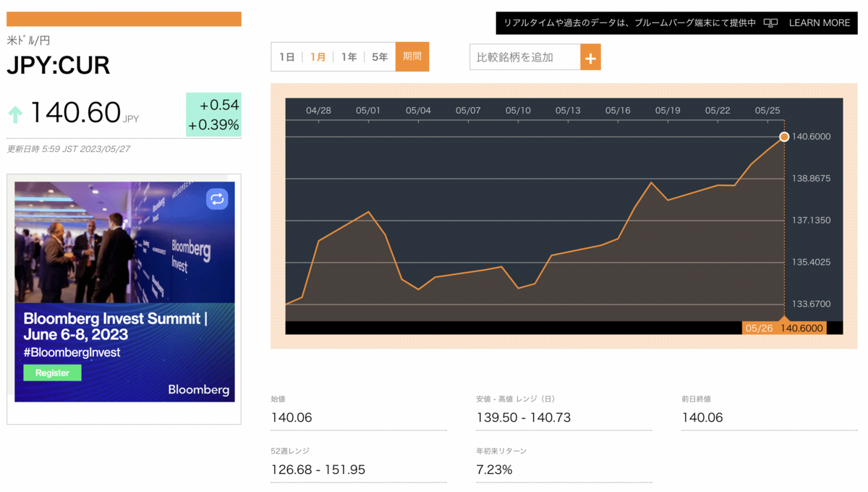Click the 05/26 date label under chart
868x492 pixels.
point(759,328)
